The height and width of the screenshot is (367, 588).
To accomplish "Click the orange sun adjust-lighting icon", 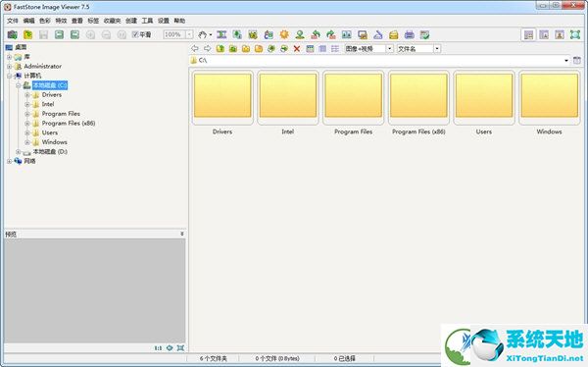I will pyautogui.click(x=284, y=35).
